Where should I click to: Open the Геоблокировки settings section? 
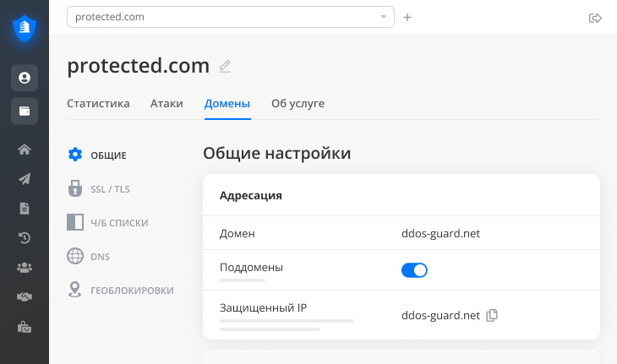coord(132,291)
